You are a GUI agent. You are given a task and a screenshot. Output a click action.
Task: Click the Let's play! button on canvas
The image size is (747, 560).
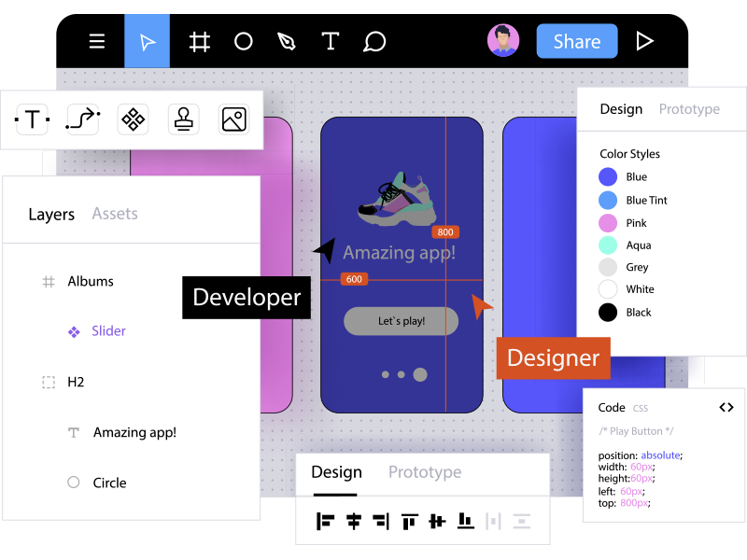pyautogui.click(x=402, y=321)
